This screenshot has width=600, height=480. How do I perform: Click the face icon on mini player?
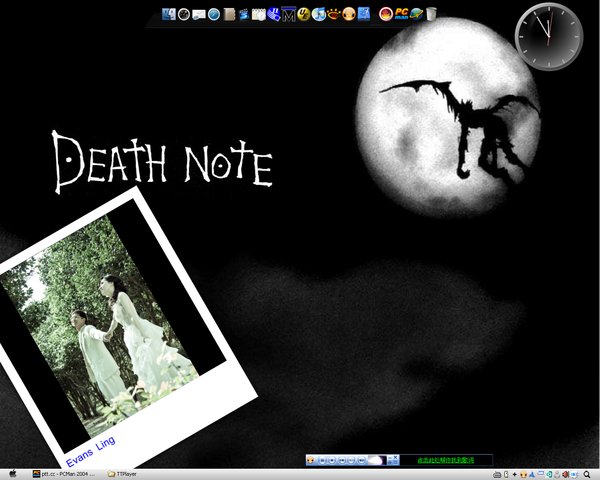point(311,460)
